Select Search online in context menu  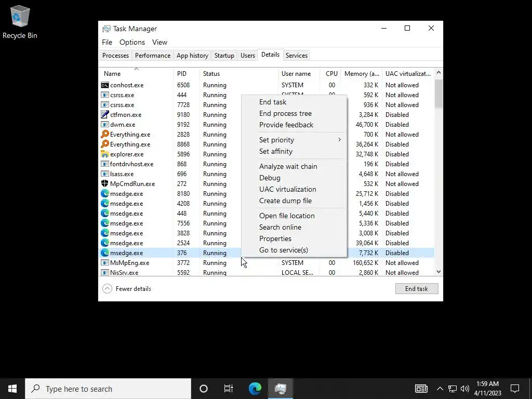[294, 228]
